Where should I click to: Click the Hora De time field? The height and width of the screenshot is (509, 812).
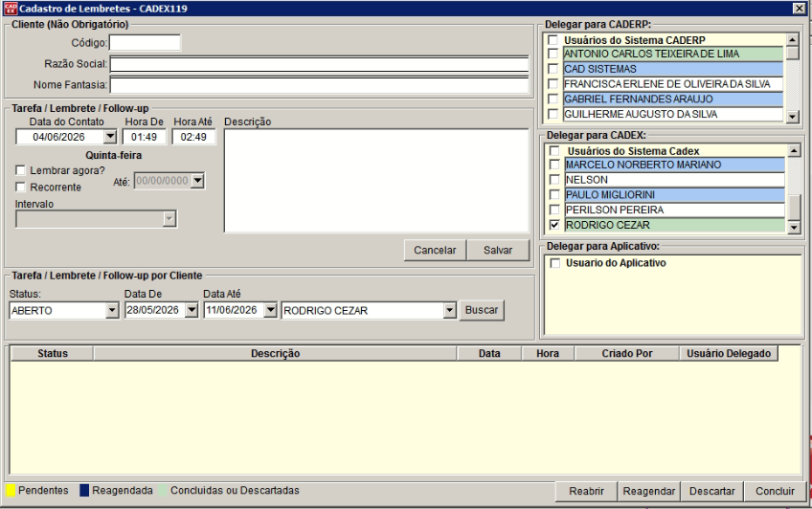pyautogui.click(x=144, y=137)
